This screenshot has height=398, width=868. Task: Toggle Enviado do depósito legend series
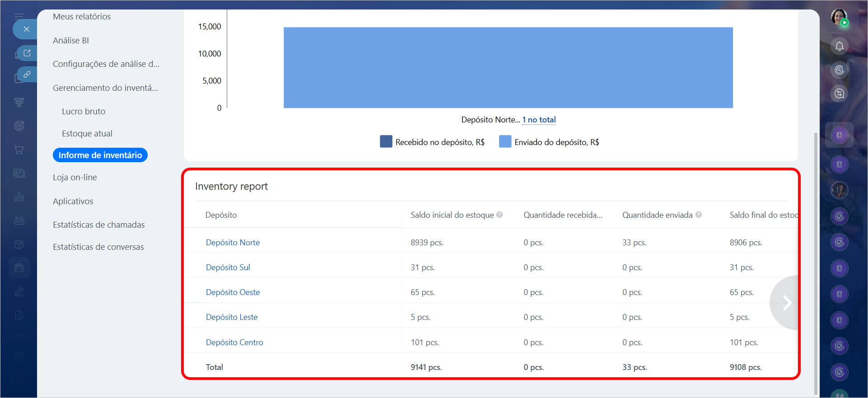pyautogui.click(x=549, y=142)
